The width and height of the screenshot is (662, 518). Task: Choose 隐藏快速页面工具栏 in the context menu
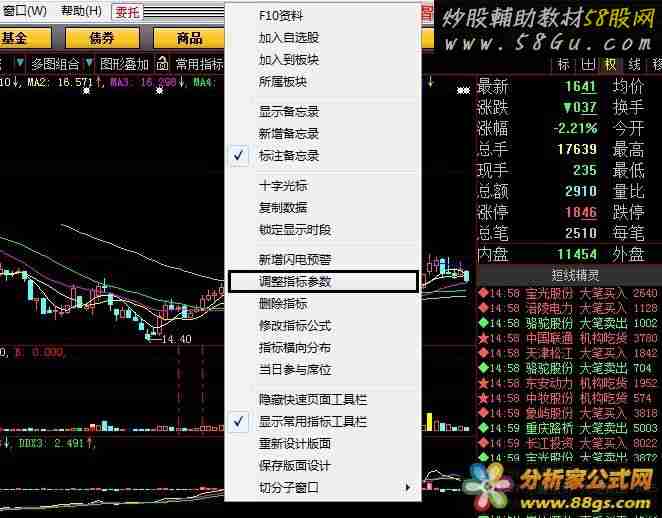point(323,399)
